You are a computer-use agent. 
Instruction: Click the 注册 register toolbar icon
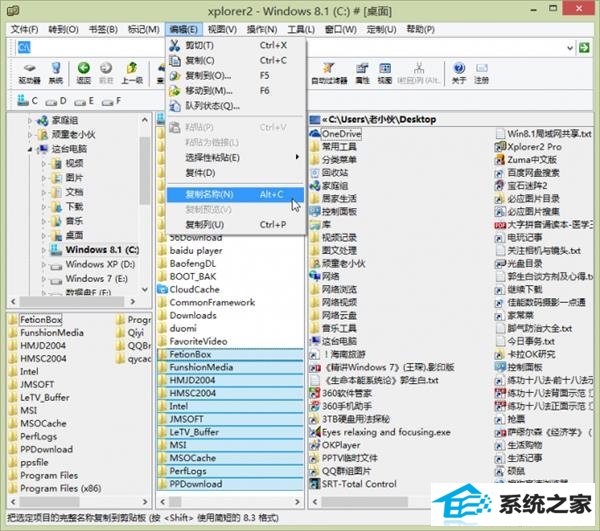[x=481, y=73]
